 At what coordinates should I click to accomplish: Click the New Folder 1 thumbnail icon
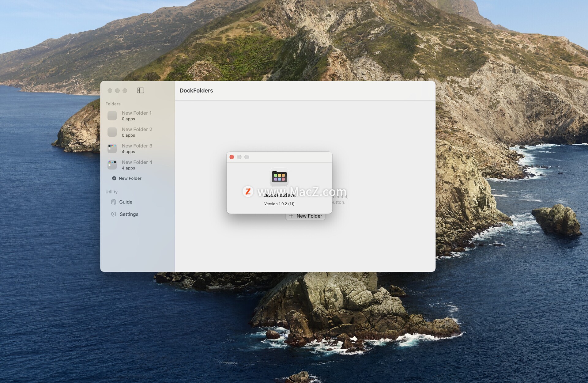point(112,116)
